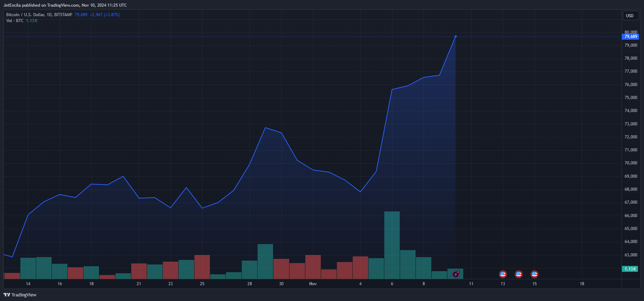Click the 77,000 price axis label

point(631,71)
